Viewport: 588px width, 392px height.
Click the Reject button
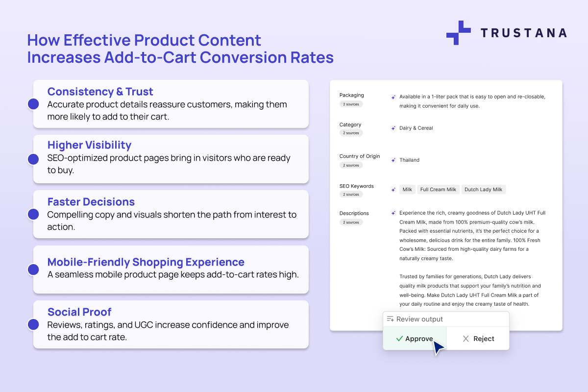tap(478, 339)
